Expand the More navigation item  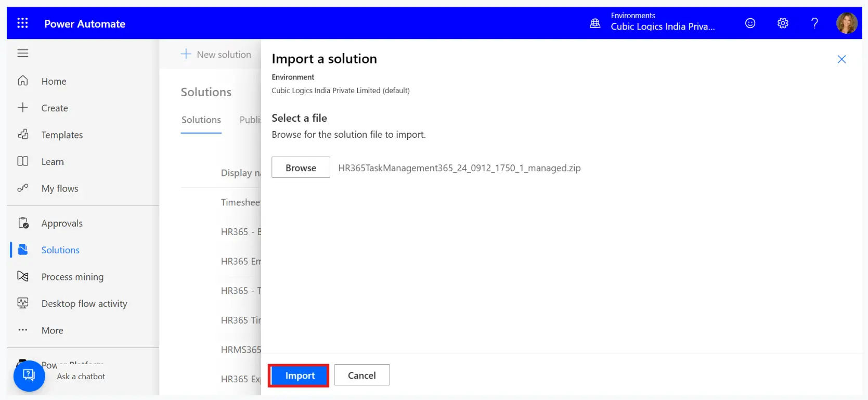[x=52, y=330]
